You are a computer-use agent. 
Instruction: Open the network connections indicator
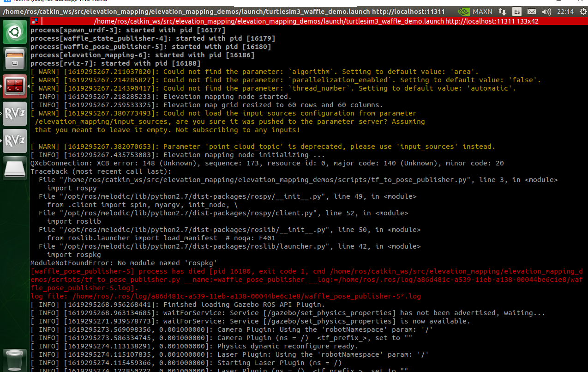(503, 11)
